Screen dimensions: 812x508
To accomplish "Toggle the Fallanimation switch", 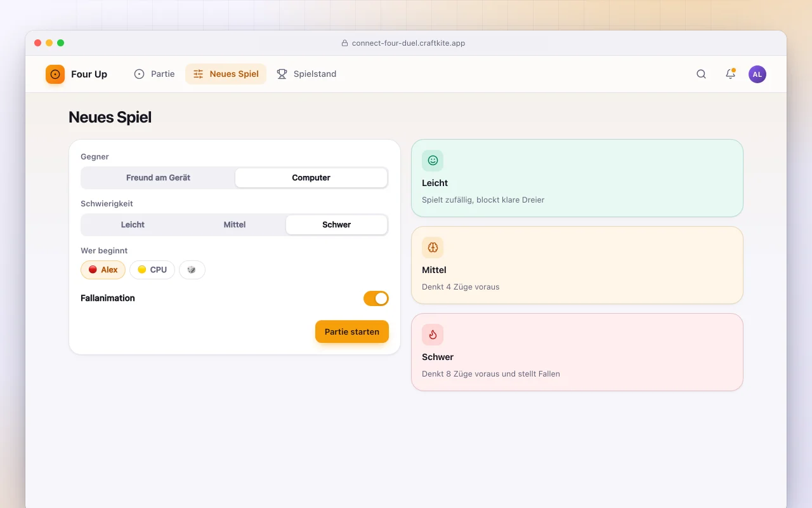I will coord(376,298).
